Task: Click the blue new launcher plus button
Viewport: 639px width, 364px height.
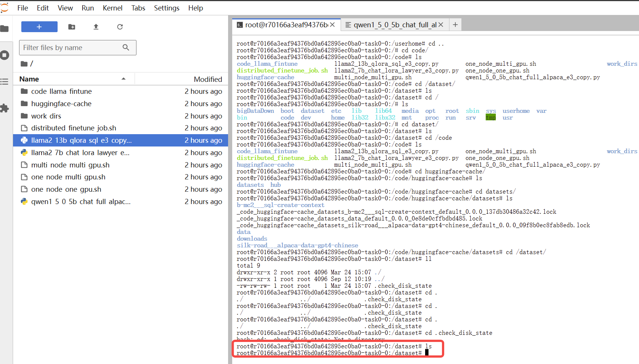Action: click(39, 27)
